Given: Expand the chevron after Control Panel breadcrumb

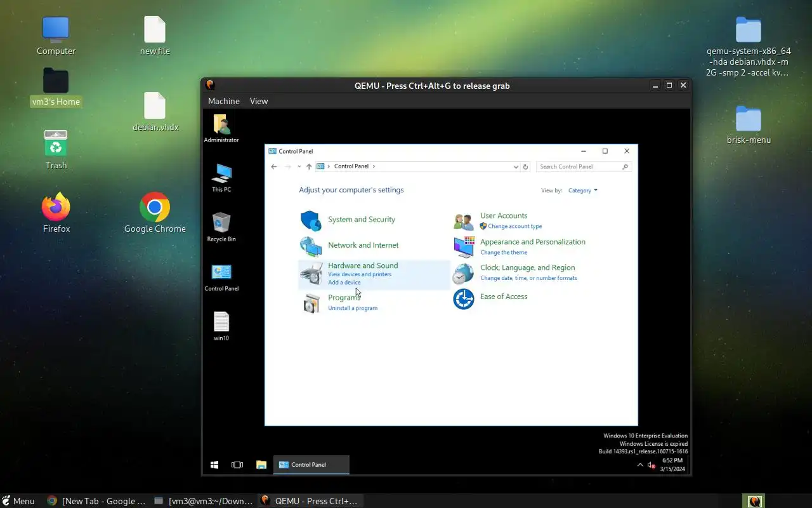Looking at the screenshot, I should click(374, 166).
